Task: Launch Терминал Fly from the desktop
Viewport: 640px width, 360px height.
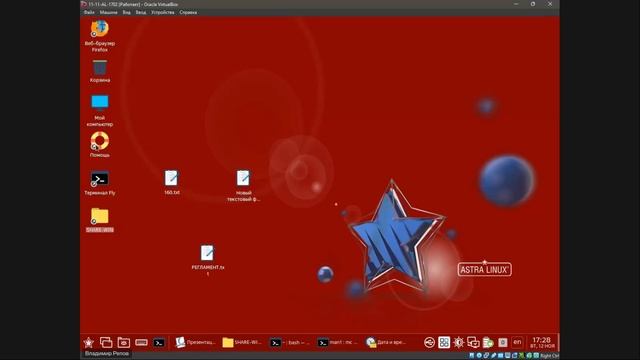Action: 100,179
